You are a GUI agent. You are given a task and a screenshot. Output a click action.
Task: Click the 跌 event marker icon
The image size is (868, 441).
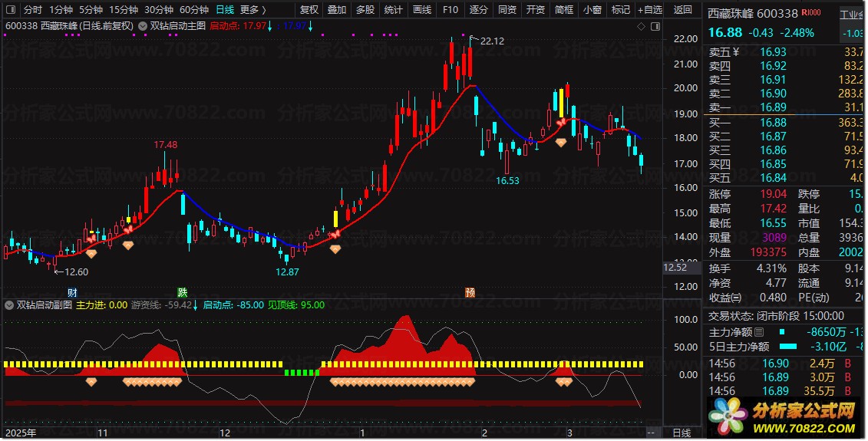tap(183, 292)
